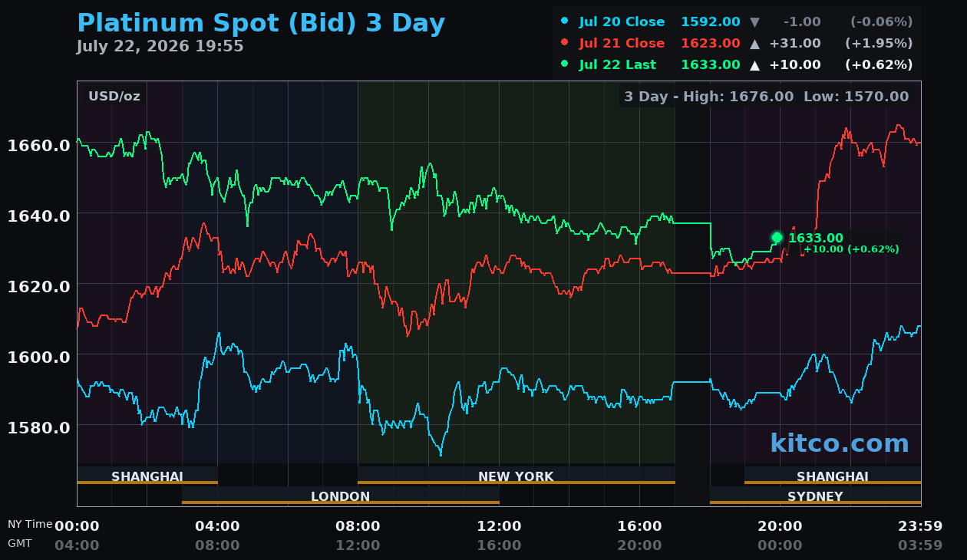Click the Jul 20 Close label
The image size is (967, 560).
[x=622, y=22]
